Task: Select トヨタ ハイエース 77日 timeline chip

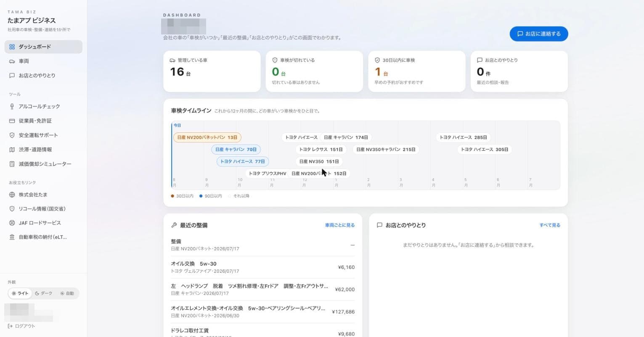Action: coord(243,161)
